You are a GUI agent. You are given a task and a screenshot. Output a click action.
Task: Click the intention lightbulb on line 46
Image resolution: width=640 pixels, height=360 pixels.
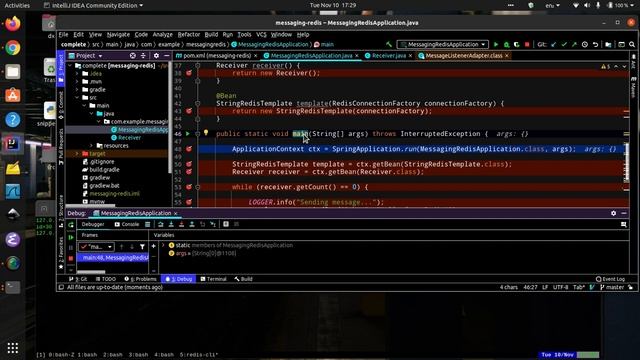point(206,133)
